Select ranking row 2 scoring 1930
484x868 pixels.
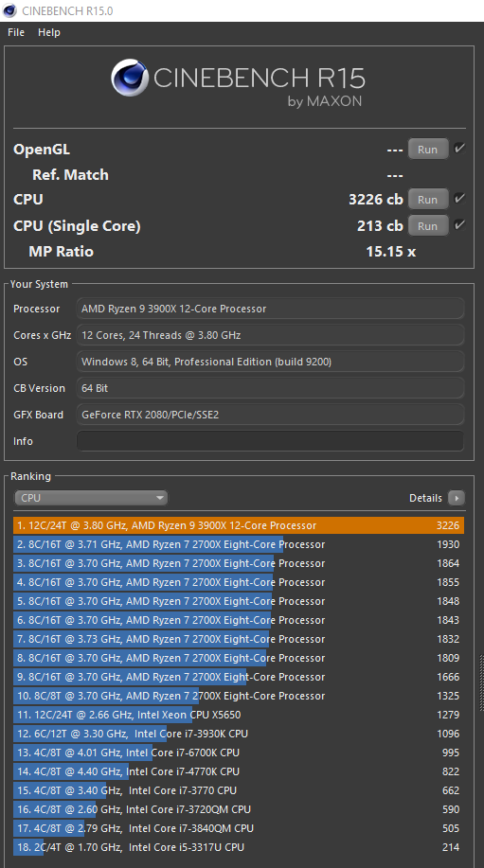point(239,544)
